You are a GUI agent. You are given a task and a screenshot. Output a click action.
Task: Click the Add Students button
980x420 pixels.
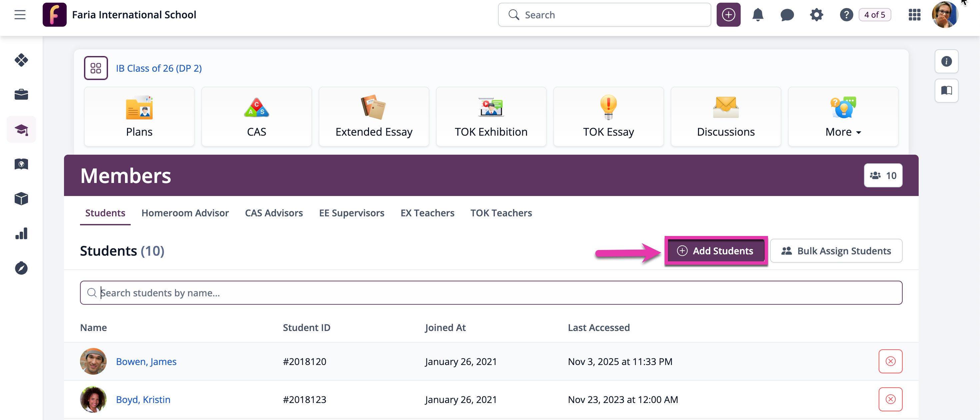point(716,251)
